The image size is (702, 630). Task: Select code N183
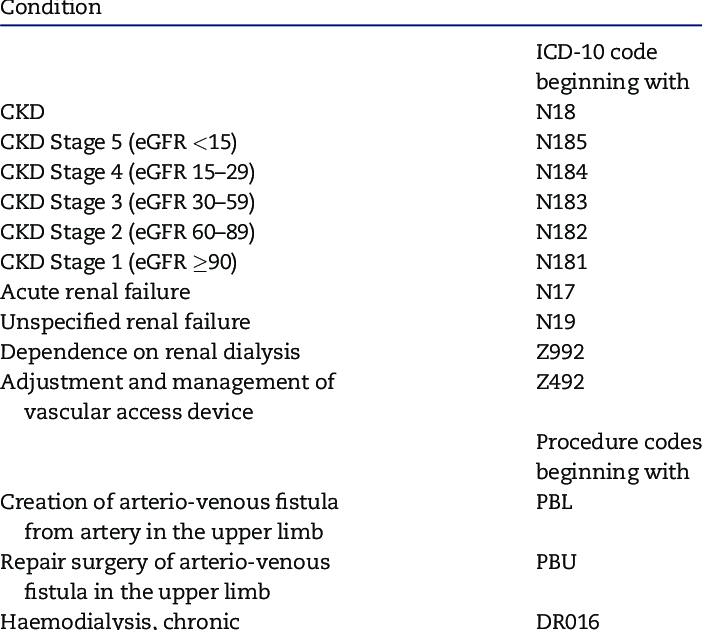(x=561, y=202)
